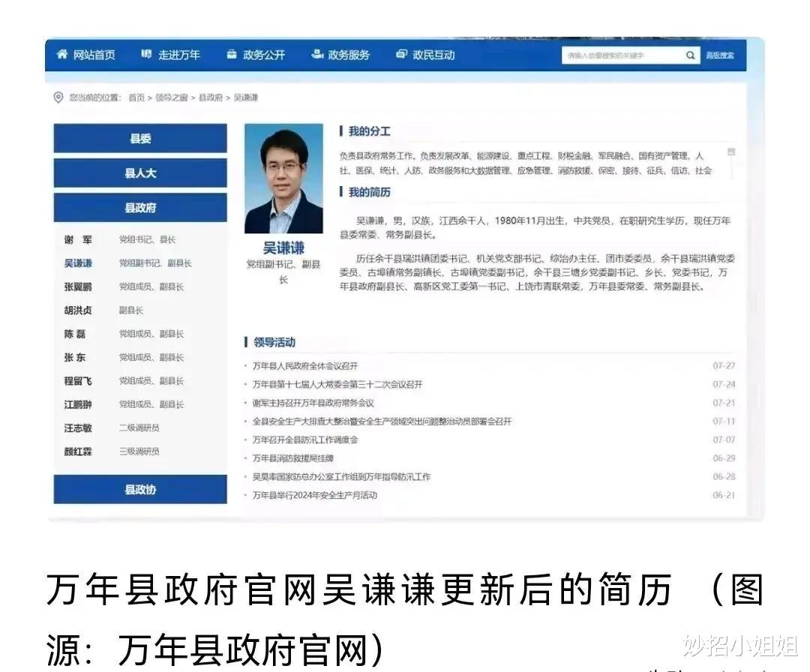Image resolution: width=810 pixels, height=672 pixels.
Task: Select 汪志敏 in the leader list
Action: click(78, 428)
